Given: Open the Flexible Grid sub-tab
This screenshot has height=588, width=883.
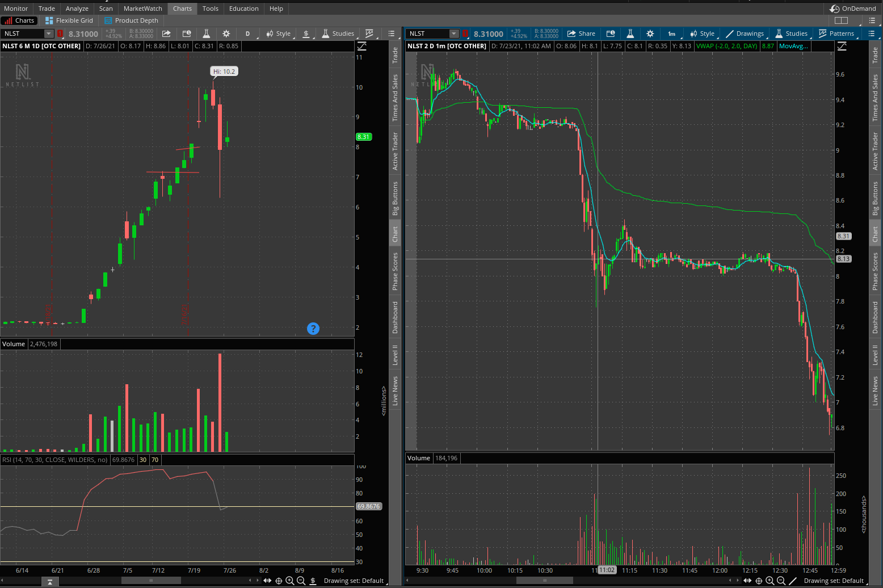Looking at the screenshot, I should tap(69, 20).
